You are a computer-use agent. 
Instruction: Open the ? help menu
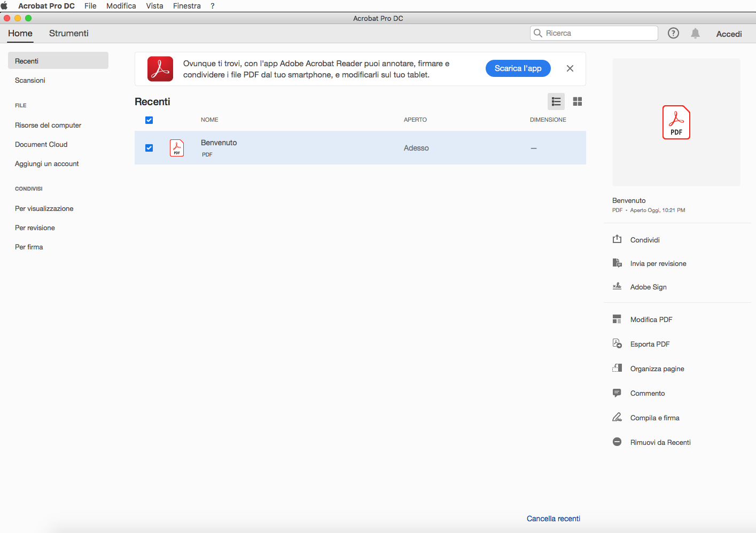(213, 6)
